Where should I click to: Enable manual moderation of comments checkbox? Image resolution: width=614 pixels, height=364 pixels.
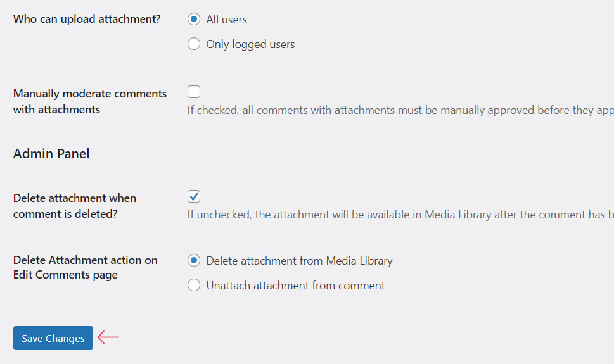coord(194,92)
